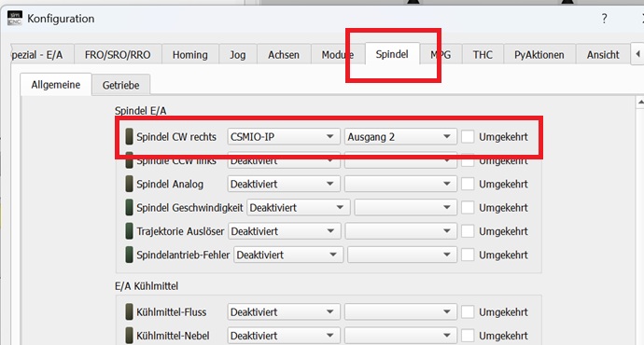Enable Umgekehrt for Kühlmittel-Fluss
Viewport: 644px width, 345px height.
(468, 311)
